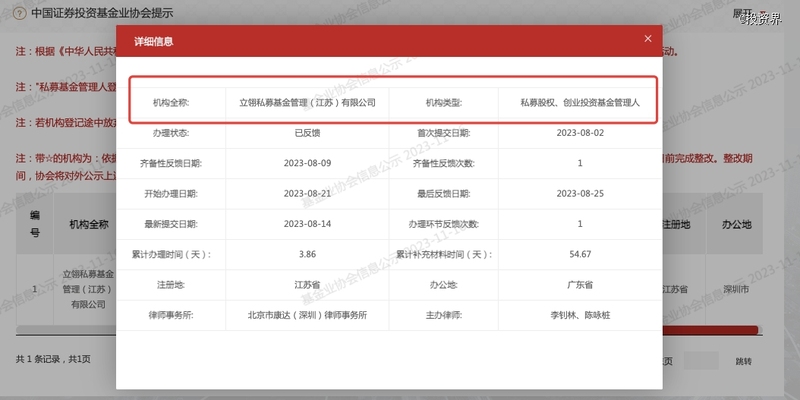
Task: Click the 最新提交日期 label
Action: click(171, 224)
